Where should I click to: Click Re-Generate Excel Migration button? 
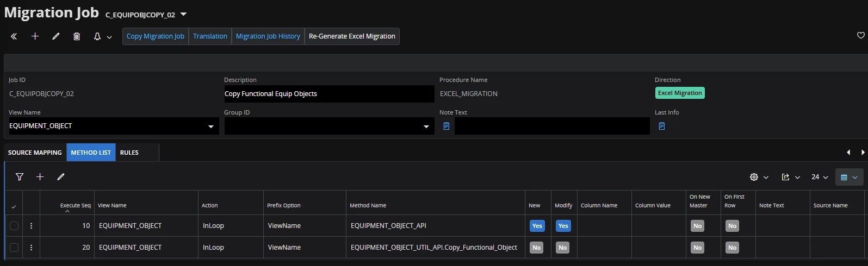[352, 36]
